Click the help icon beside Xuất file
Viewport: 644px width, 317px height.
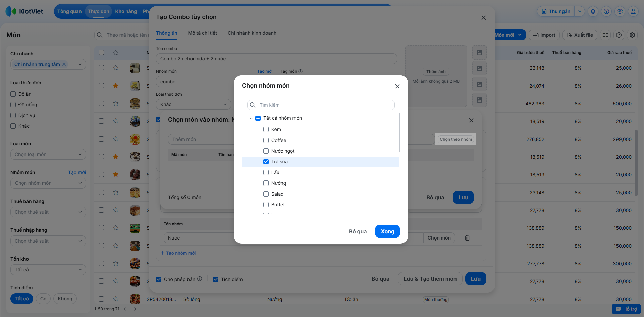[x=619, y=35]
